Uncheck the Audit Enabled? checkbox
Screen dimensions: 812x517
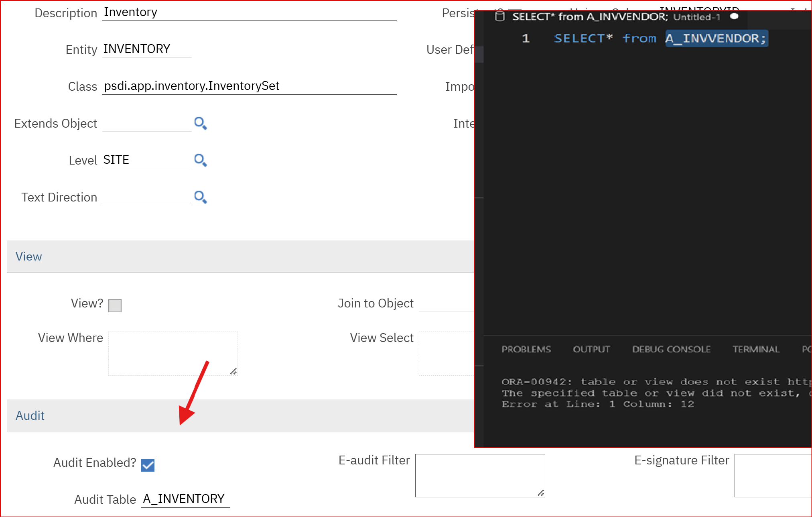point(148,465)
